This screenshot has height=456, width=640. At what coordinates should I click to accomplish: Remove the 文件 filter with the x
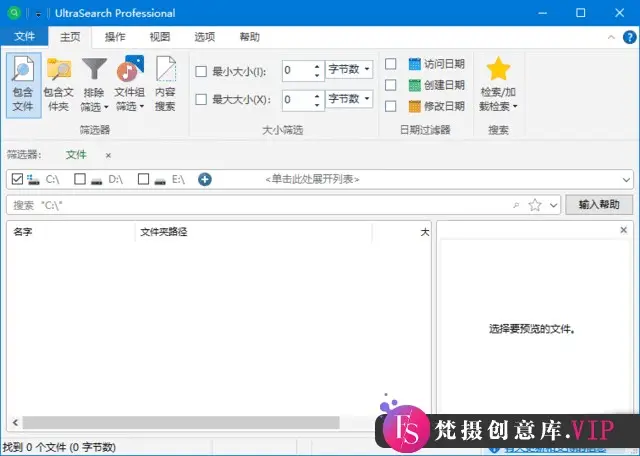click(108, 155)
